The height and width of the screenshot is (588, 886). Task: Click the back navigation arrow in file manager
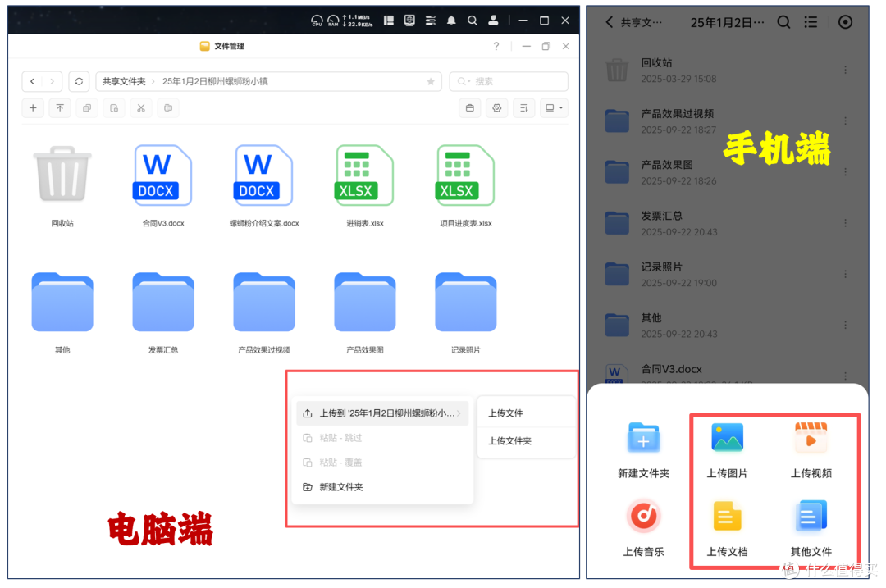[x=32, y=81]
